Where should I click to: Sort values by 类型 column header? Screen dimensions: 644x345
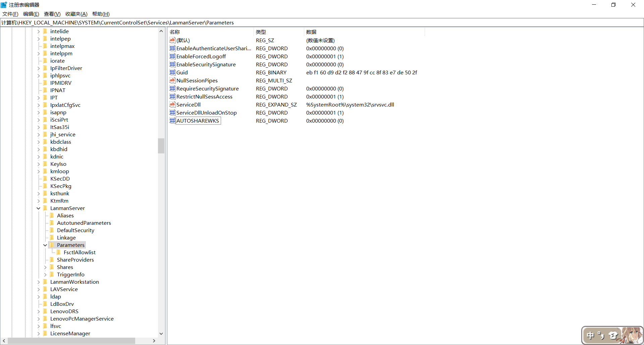tap(279, 32)
